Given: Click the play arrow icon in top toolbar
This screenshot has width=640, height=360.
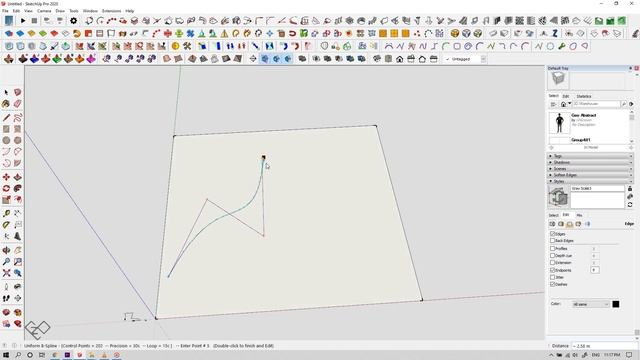Looking at the screenshot, I should tap(23, 20).
